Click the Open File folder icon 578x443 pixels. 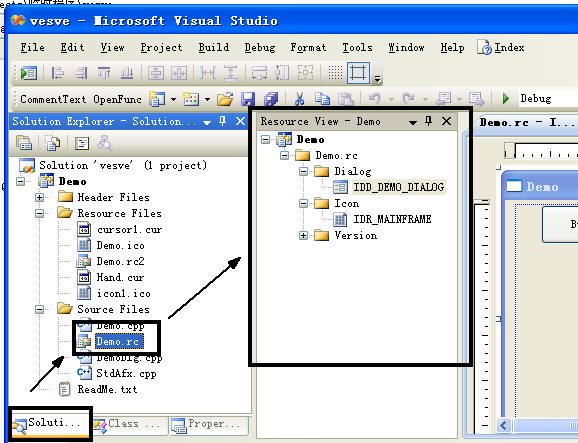tap(225, 99)
